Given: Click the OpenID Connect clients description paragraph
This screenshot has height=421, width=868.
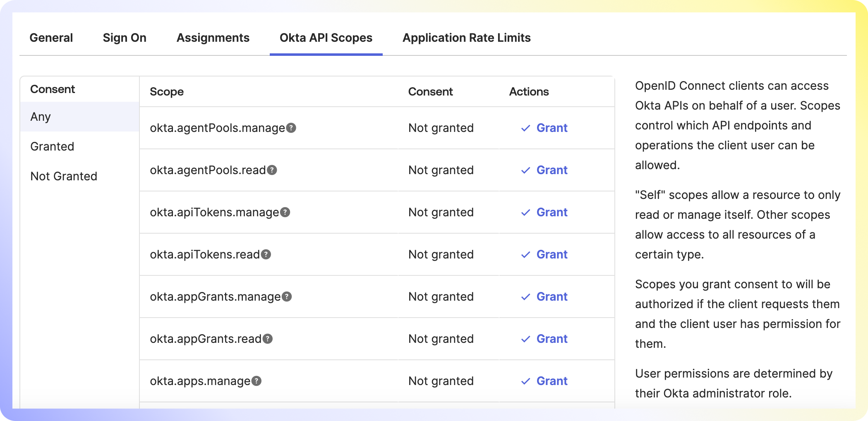Looking at the screenshot, I should tap(738, 125).
